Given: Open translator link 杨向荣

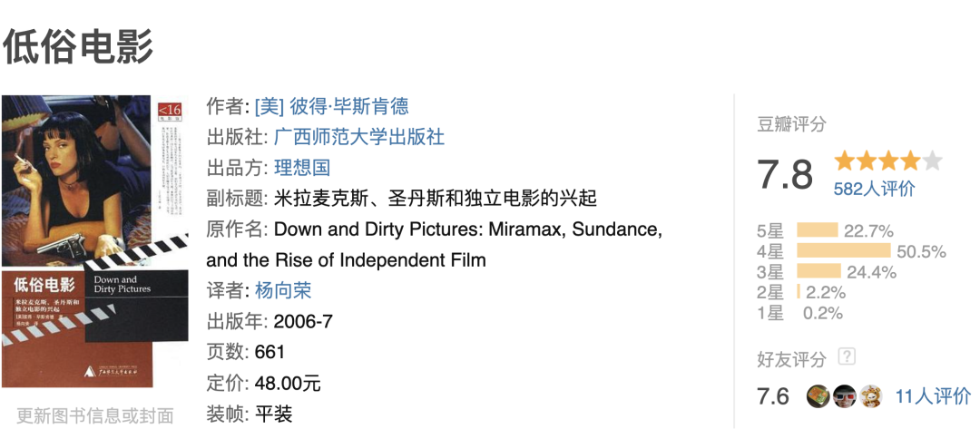Looking at the screenshot, I should [x=283, y=290].
